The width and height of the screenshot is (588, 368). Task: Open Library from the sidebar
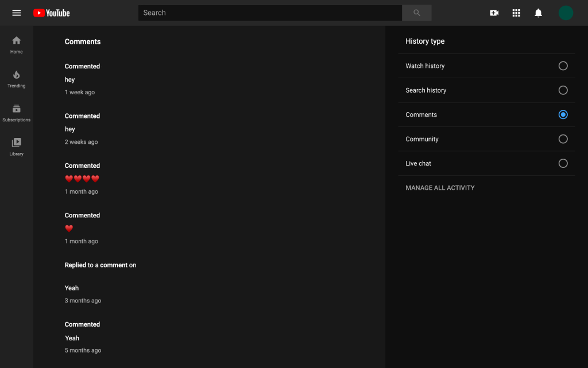(x=17, y=147)
